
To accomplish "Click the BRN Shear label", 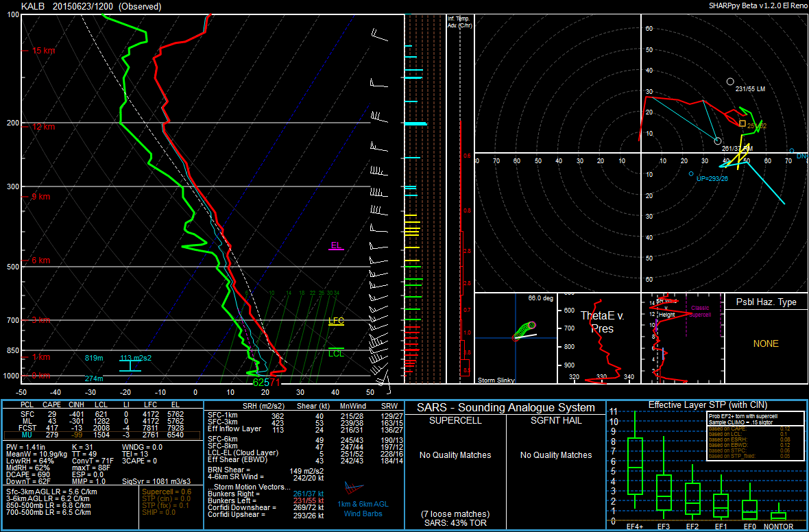I will [230, 470].
